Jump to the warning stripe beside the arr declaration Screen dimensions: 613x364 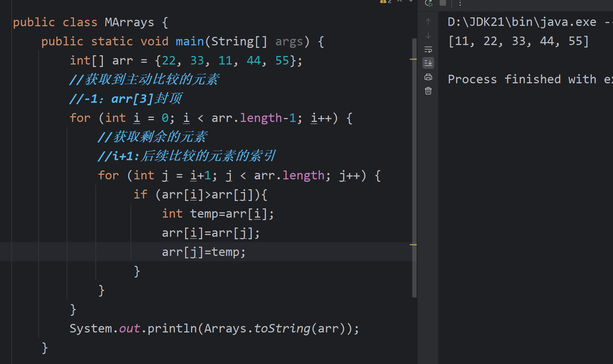413,59
